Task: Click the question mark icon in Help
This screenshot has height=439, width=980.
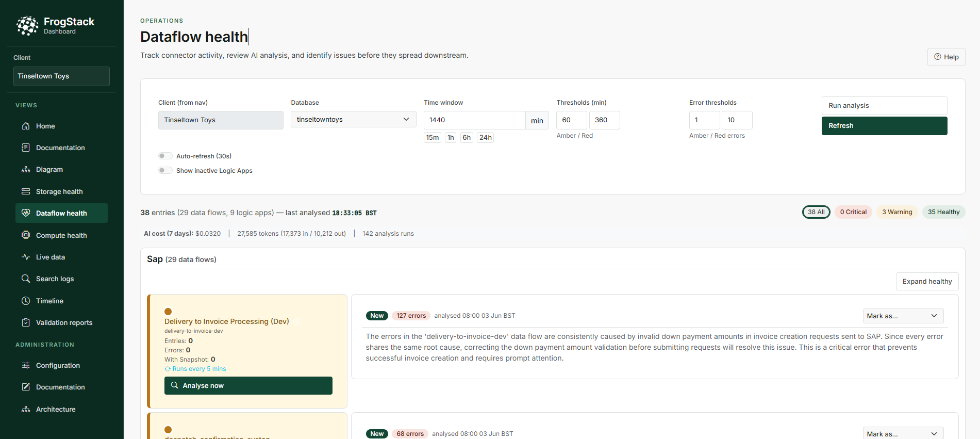Action: (x=938, y=57)
